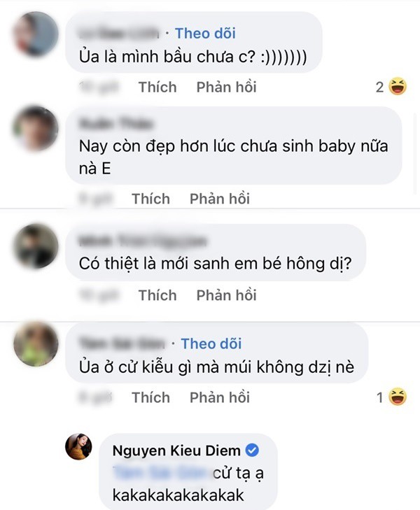The image size is (420, 510).
Task: Like the 'Nay còn đẹp hơn' comment
Action: click(x=150, y=199)
